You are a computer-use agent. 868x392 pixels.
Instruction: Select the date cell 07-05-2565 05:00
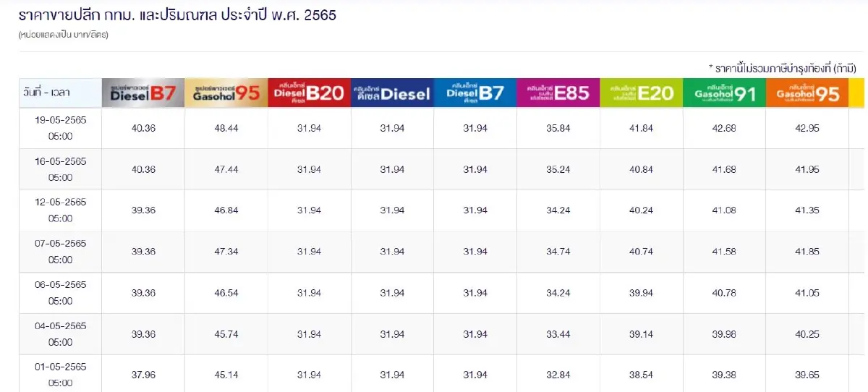coord(61,252)
